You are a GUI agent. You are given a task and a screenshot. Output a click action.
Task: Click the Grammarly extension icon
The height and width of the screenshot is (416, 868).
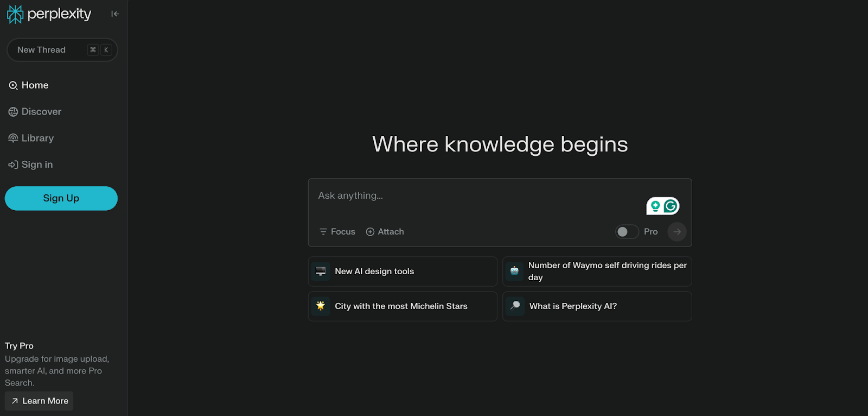pos(671,206)
